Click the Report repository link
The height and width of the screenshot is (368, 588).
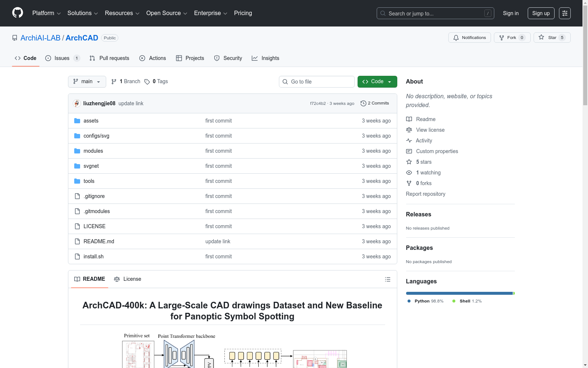coord(426,194)
